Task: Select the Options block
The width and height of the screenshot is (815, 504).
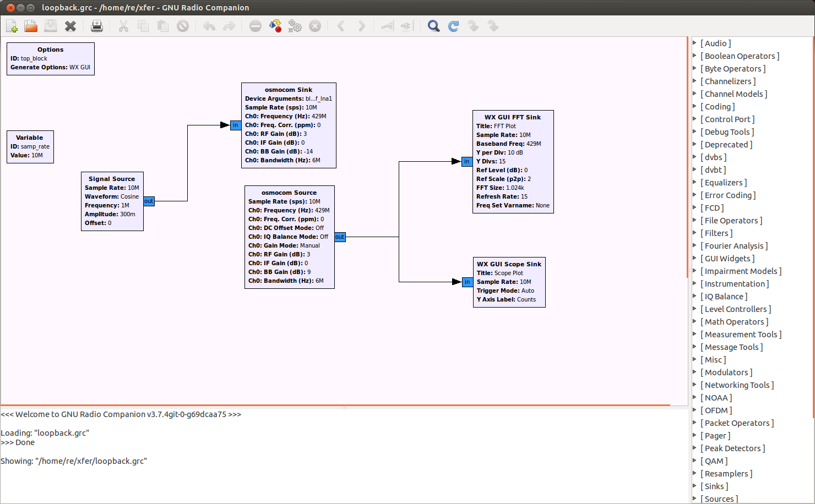Action: click(51, 59)
